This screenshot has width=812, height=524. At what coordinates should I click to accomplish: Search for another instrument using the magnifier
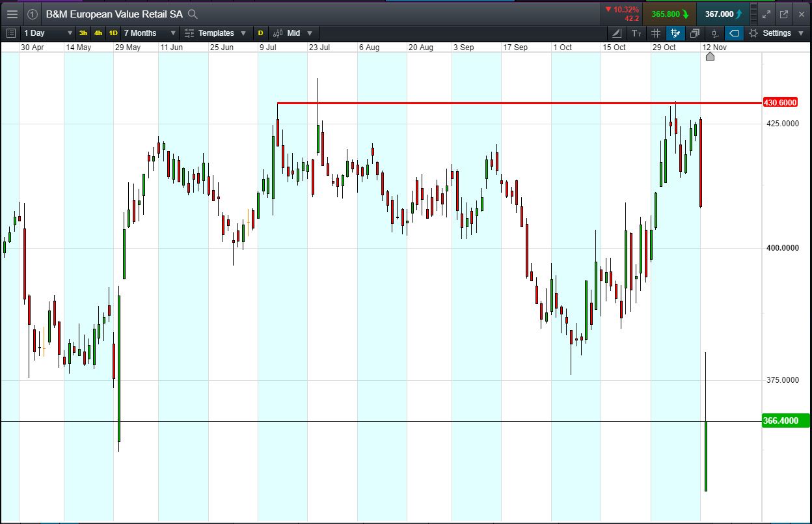click(192, 14)
